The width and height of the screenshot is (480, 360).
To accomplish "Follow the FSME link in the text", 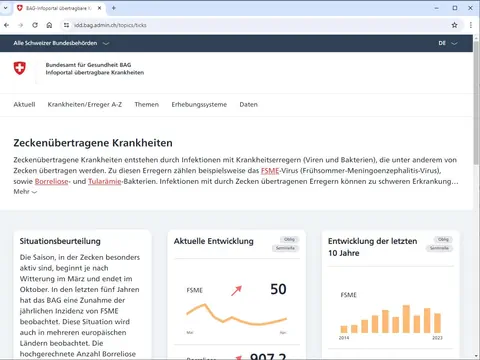I will point(270,171).
